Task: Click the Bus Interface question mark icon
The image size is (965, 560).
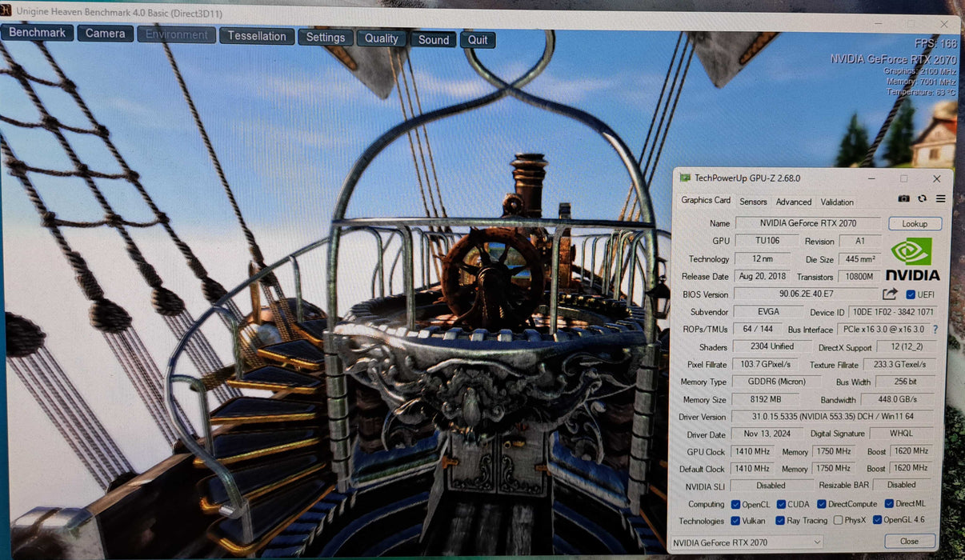Action: (935, 329)
